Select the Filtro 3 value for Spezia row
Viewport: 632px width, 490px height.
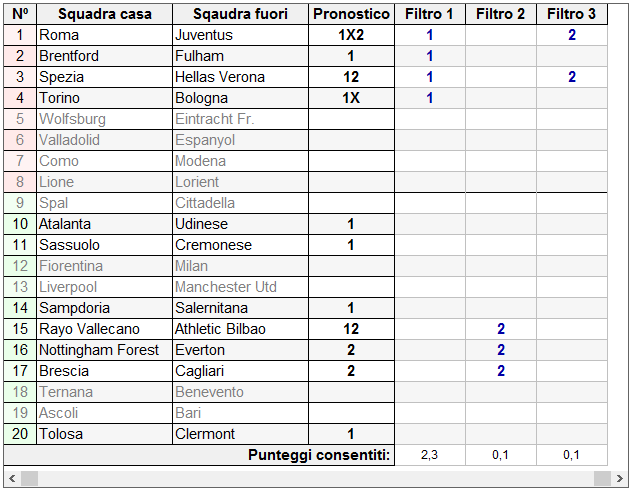click(x=572, y=77)
